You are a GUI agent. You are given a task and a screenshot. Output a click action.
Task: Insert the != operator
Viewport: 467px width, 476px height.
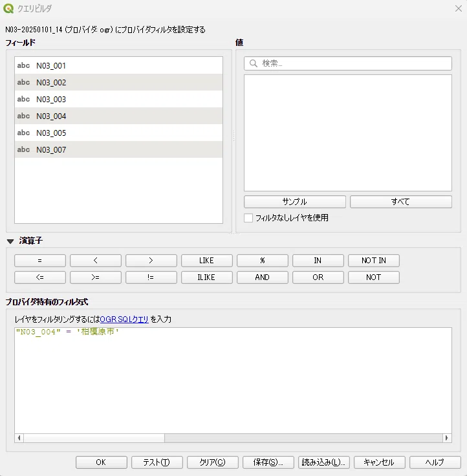tap(151, 277)
